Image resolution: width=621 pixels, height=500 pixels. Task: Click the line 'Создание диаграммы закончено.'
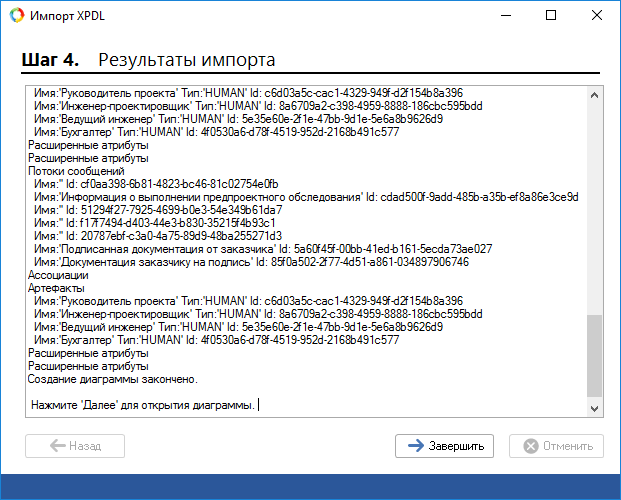112,379
